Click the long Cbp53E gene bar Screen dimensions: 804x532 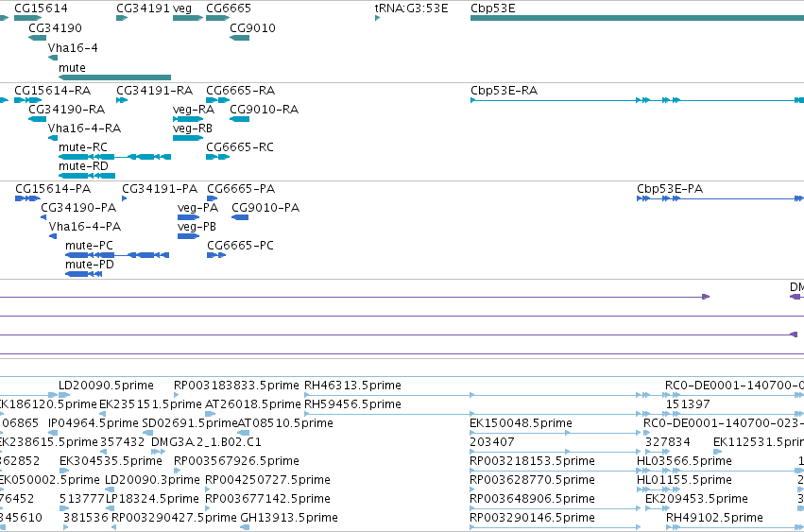pyautogui.click(x=637, y=18)
